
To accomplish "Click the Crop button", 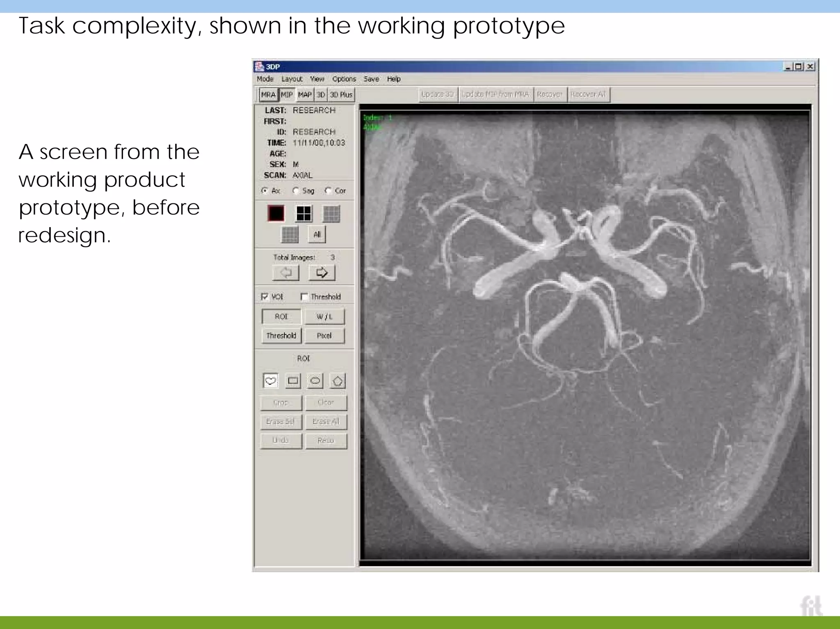I will (281, 403).
